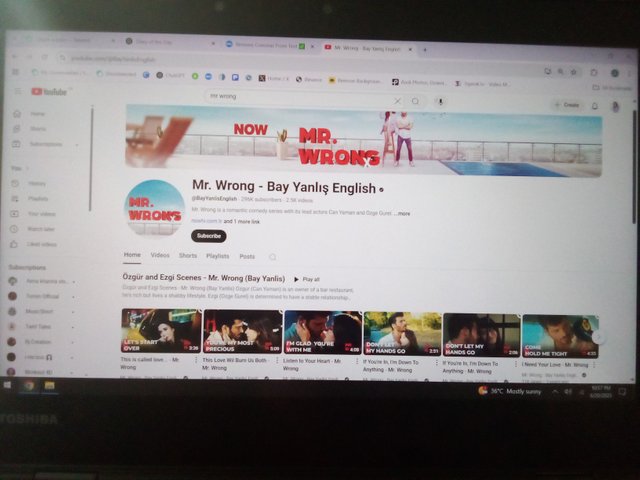Viewport: 640px width, 480px height.
Task: Start voice search with the microphone icon
Action: [440, 102]
